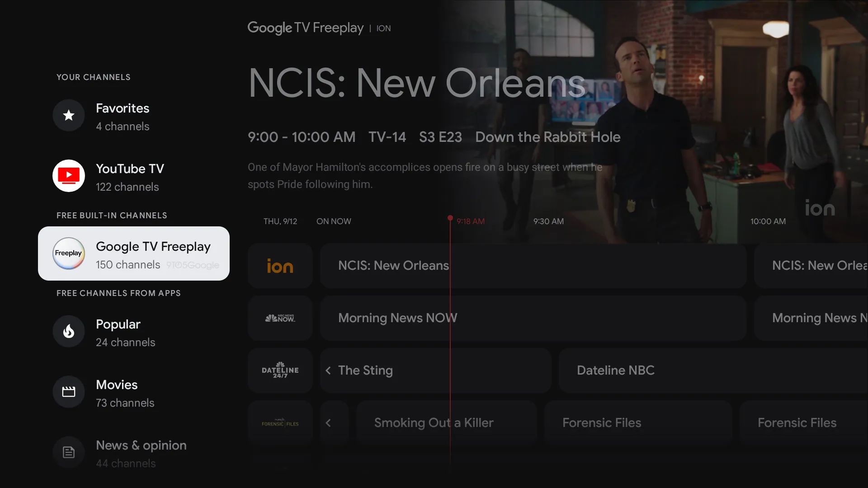Select the Favorites channel group icon
This screenshot has width=868, height=488.
coord(69,115)
